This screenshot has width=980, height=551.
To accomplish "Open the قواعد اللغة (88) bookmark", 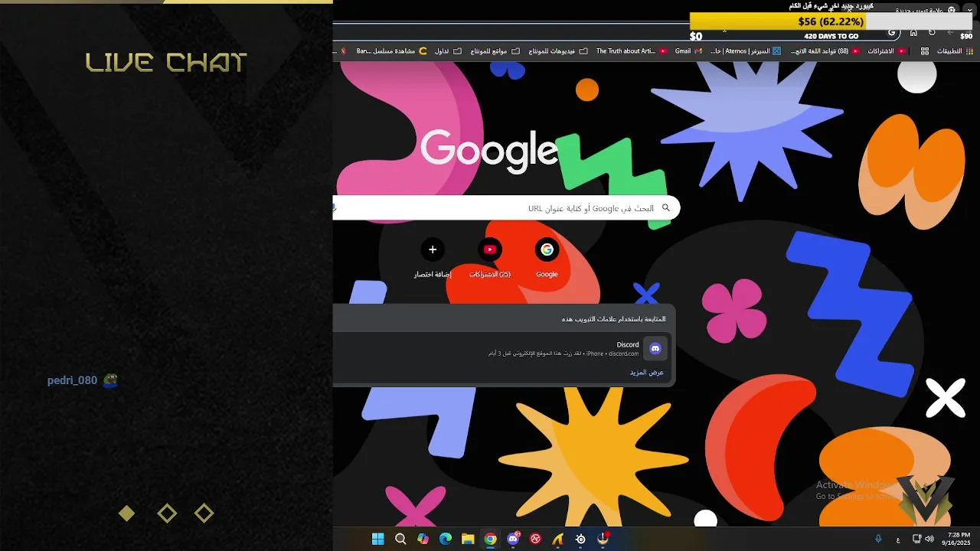I will pyautogui.click(x=824, y=51).
